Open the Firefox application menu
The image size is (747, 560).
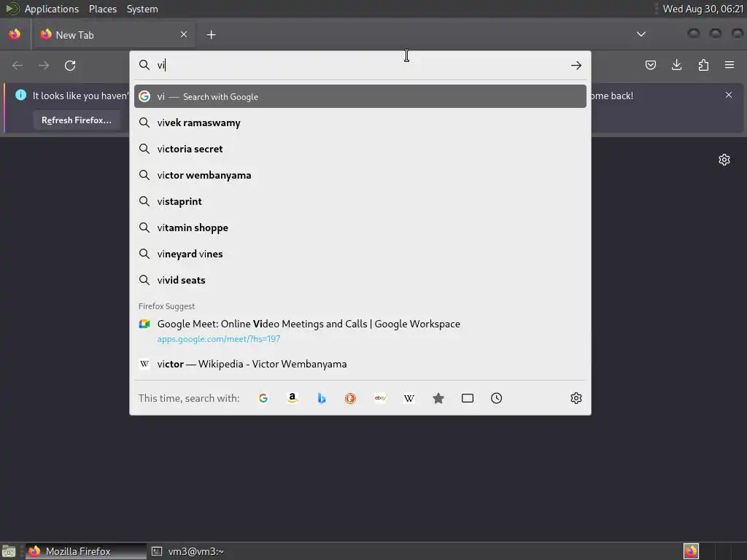point(729,65)
